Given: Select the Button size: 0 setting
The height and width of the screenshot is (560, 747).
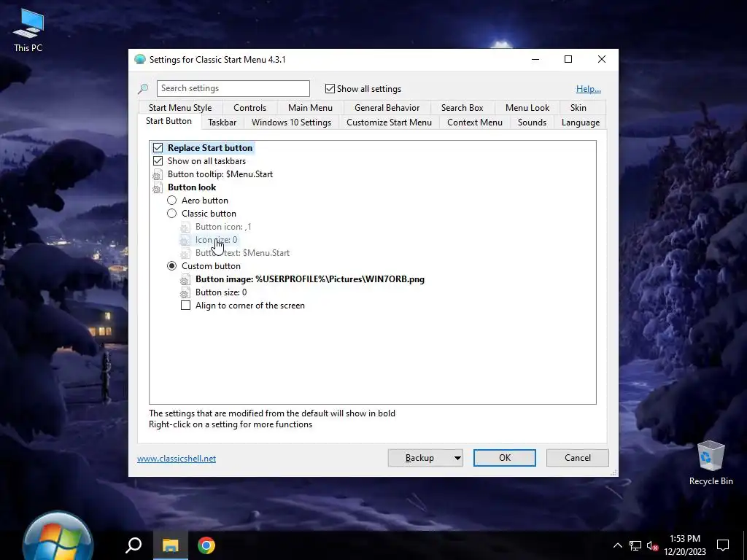Looking at the screenshot, I should coord(221,292).
